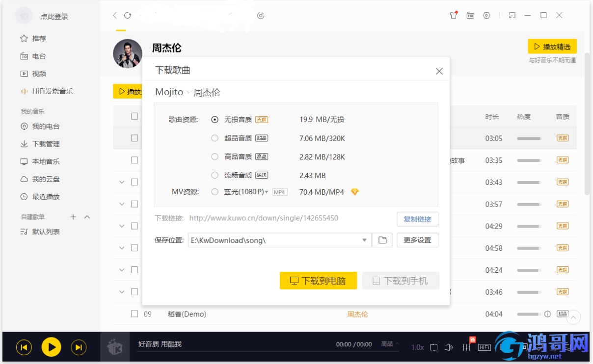This screenshot has height=364, width=593.
Task: Check the checkbox of the 03:35 song row
Action: (x=135, y=160)
